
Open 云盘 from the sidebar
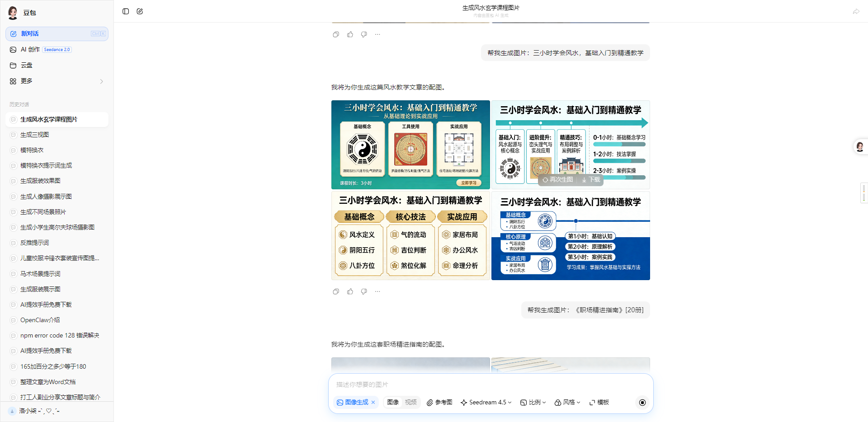point(26,66)
